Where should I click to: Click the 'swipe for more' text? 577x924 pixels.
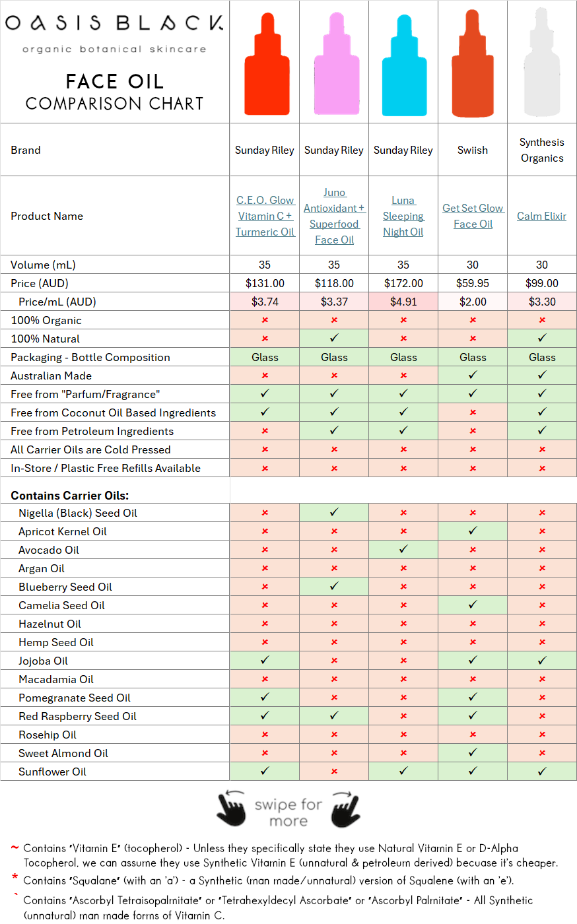(288, 812)
